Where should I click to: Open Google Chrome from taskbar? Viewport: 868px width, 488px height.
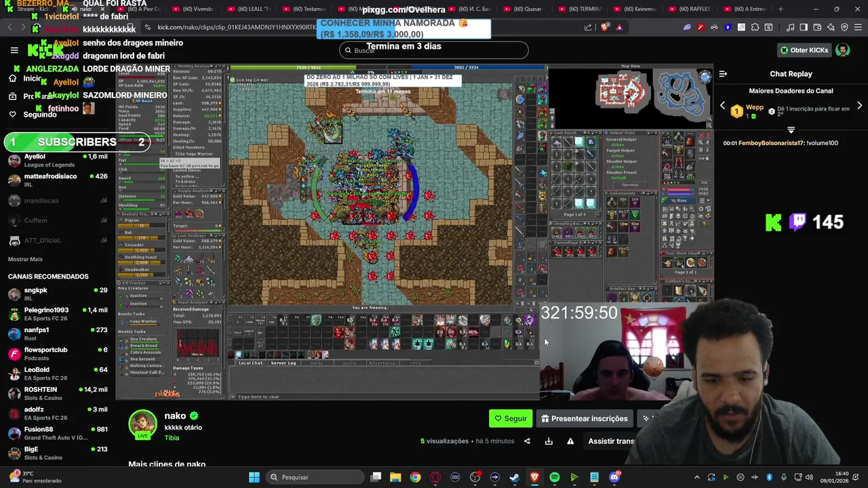415,477
